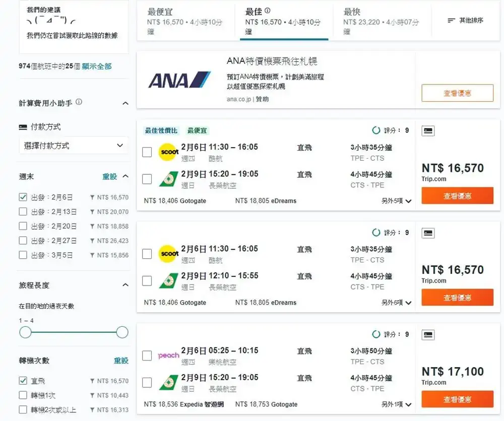The width and height of the screenshot is (504, 421).
Task: Click info icon beside 計算費用小助手
Action: (79, 102)
